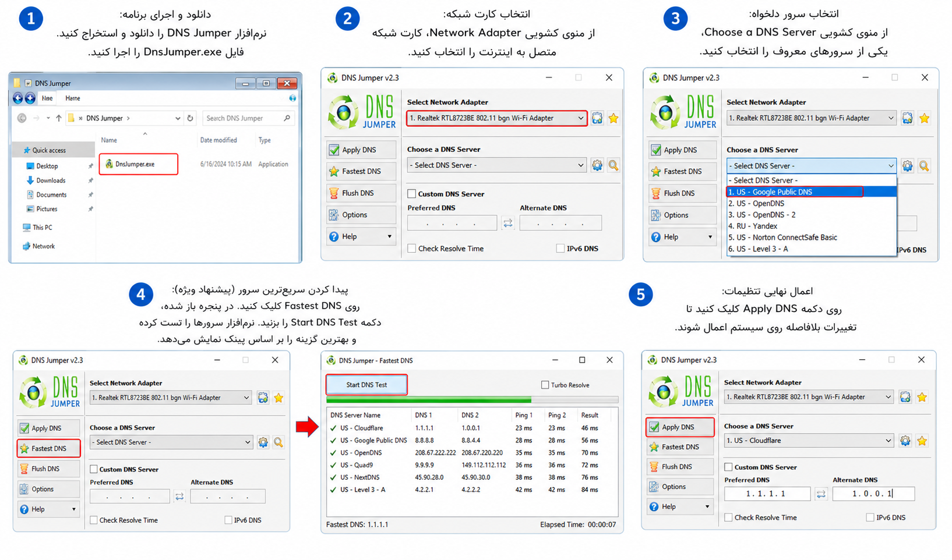The height and width of the screenshot is (560, 952).
Task: Open Select DNS Server dropdown in step 2 window
Action: pyautogui.click(x=497, y=165)
